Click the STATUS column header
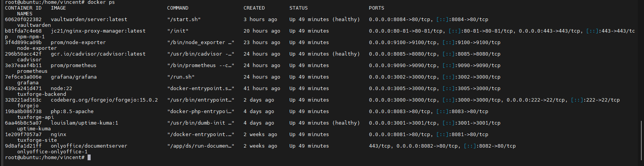Screen dimensions: 644x166 click(299, 8)
